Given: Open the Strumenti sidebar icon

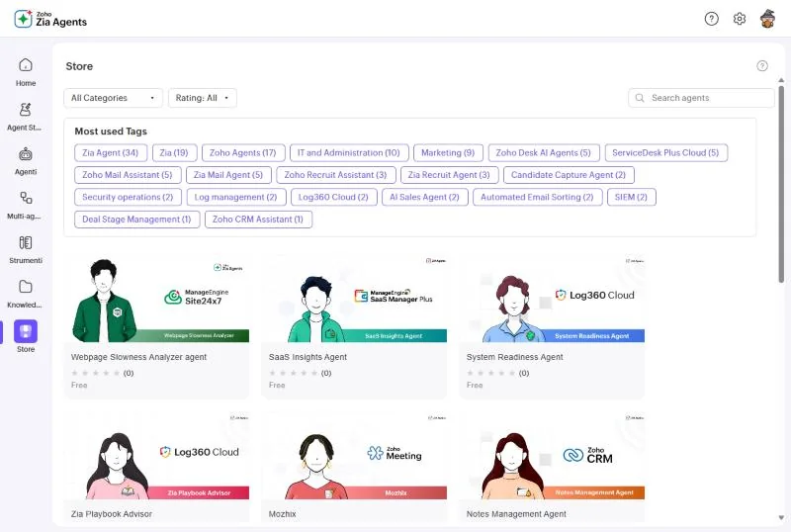Looking at the screenshot, I should [x=26, y=243].
